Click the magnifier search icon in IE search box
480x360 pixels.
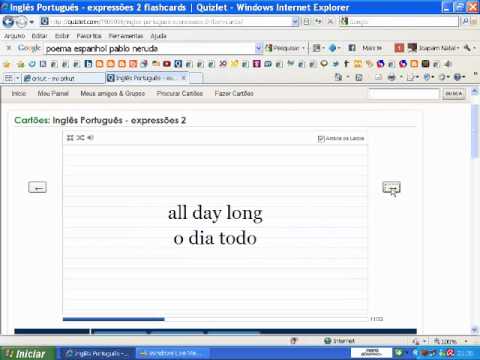tap(465, 22)
